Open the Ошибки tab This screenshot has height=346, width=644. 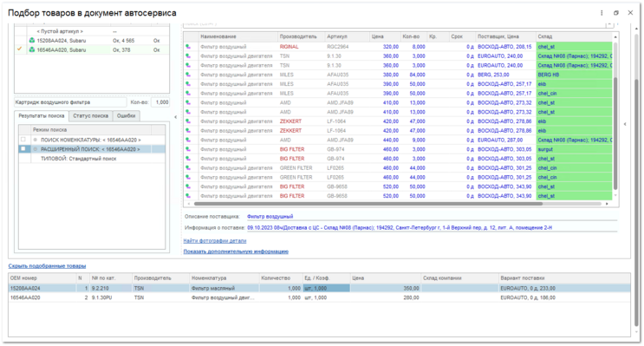click(126, 116)
